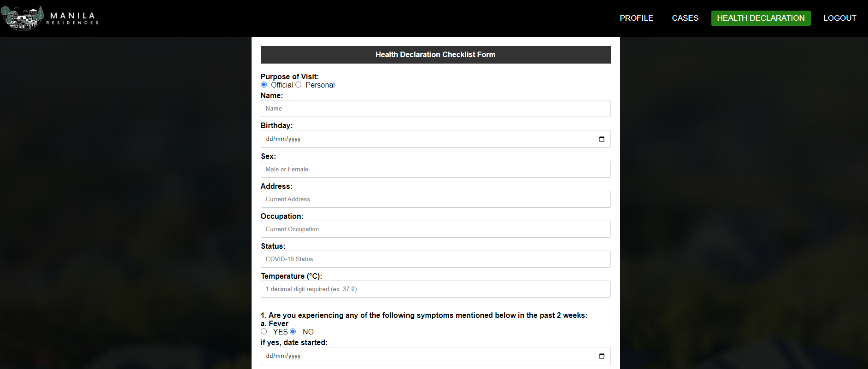Go to the HEALTH DECLARATION tab
This screenshot has width=868, height=369.
761,18
